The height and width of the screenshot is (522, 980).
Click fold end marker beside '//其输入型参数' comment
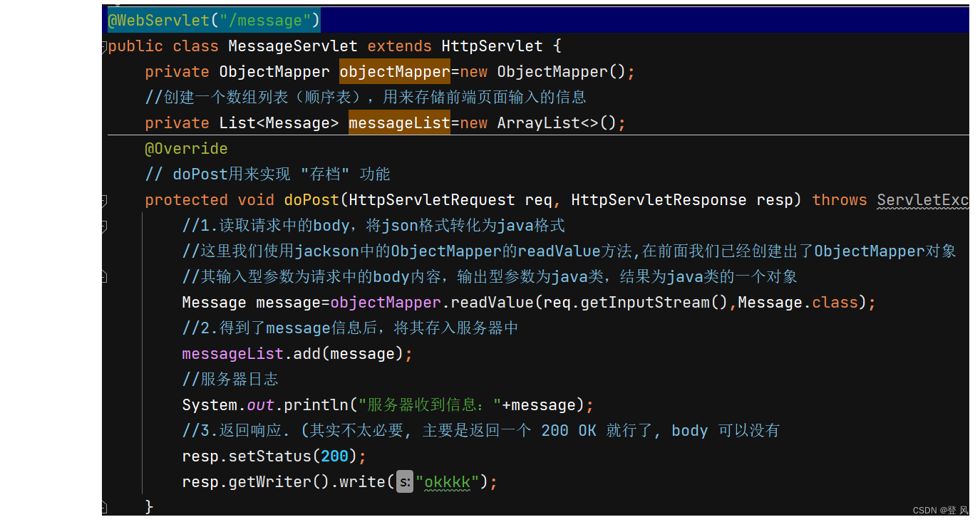coord(104,276)
